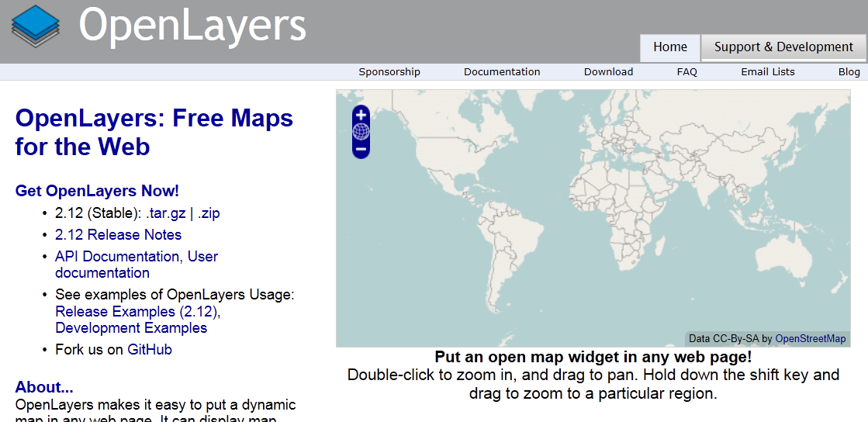Download the .zip stable release
The image size is (868, 422).
(209, 213)
